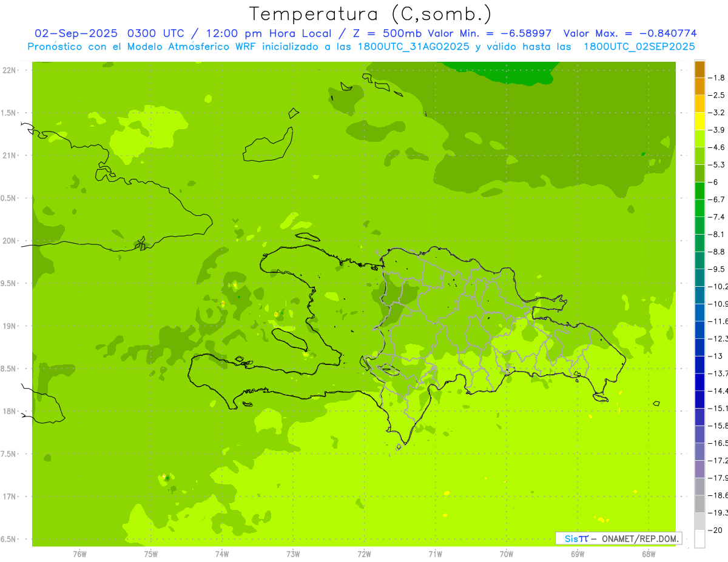Click the brown colorbar segment above -1.8
The width and height of the screenshot is (728, 562).
(699, 69)
